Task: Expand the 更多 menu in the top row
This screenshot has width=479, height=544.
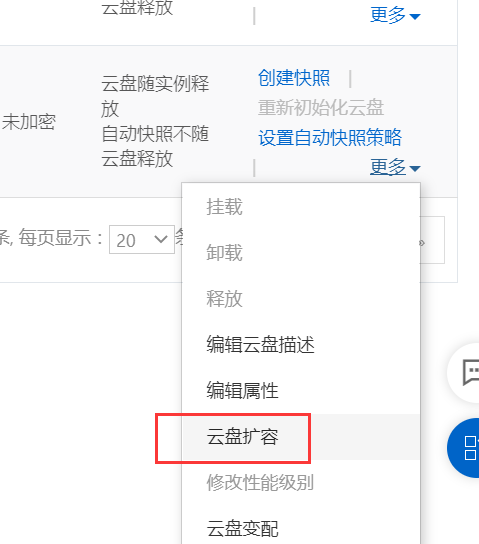Action: 395,15
